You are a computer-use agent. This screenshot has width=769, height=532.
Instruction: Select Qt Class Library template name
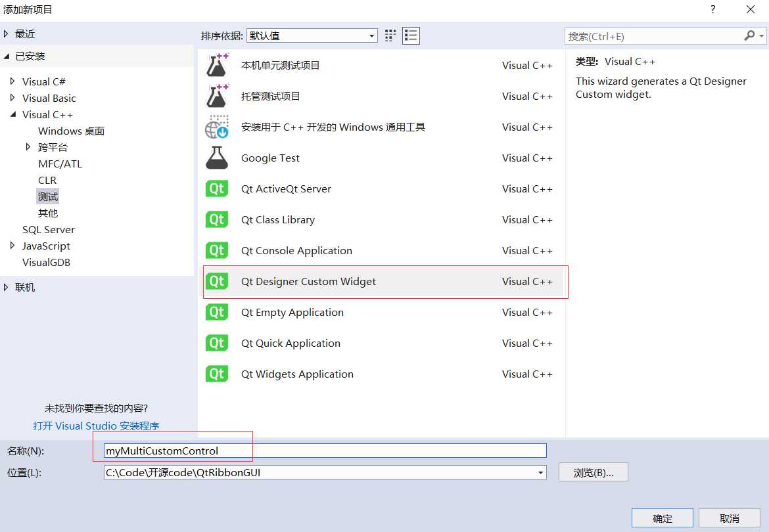(x=277, y=219)
